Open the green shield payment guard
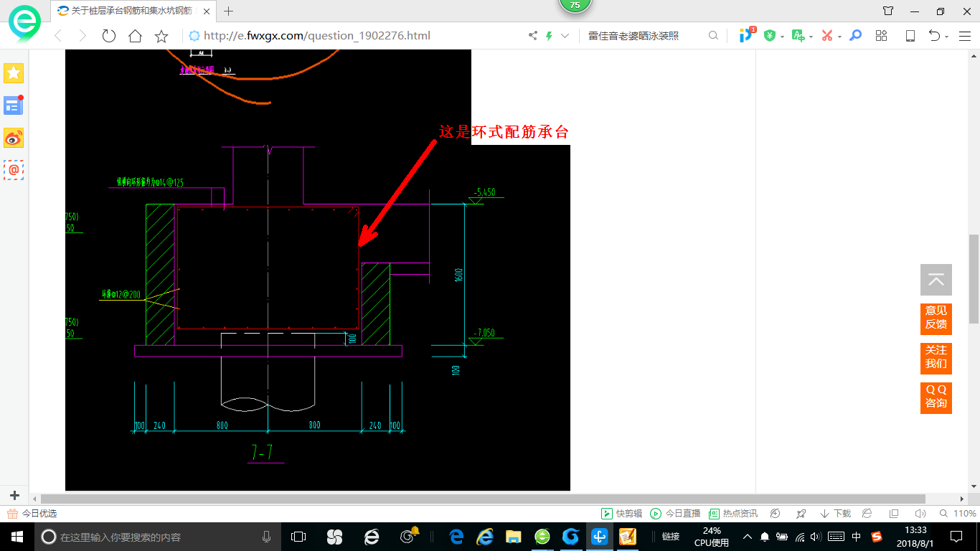The image size is (980, 551). coord(770,35)
